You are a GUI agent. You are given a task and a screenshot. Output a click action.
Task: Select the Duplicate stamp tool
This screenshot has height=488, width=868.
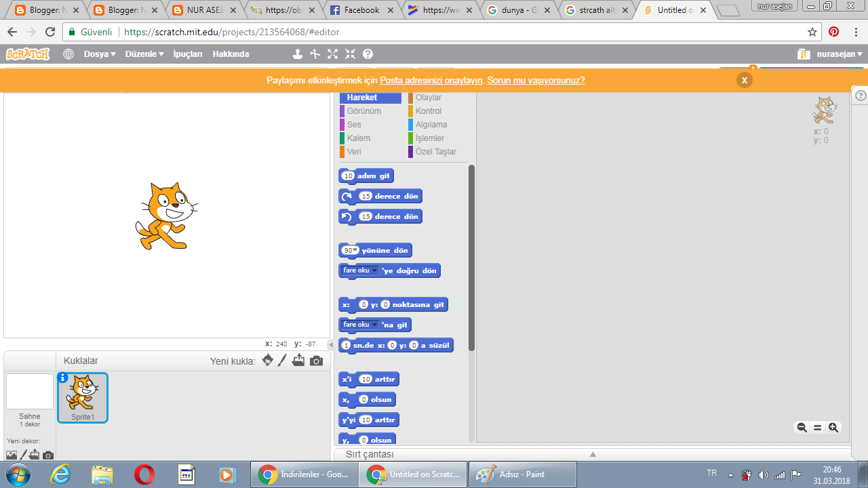click(298, 54)
